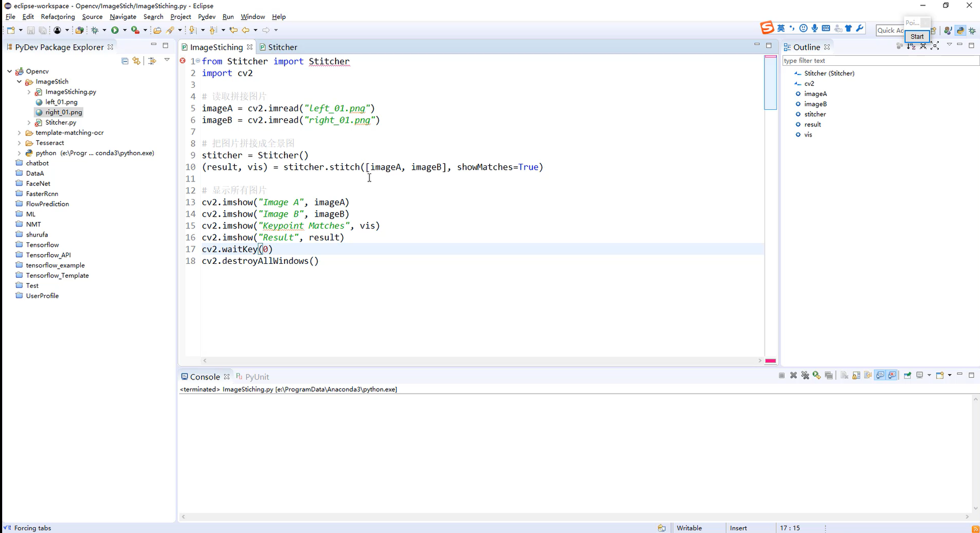This screenshot has height=533, width=980.
Task: Click the Open Console icon
Action: (940, 375)
